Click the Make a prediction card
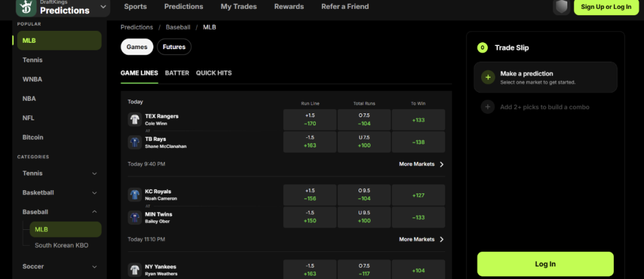 point(545,77)
